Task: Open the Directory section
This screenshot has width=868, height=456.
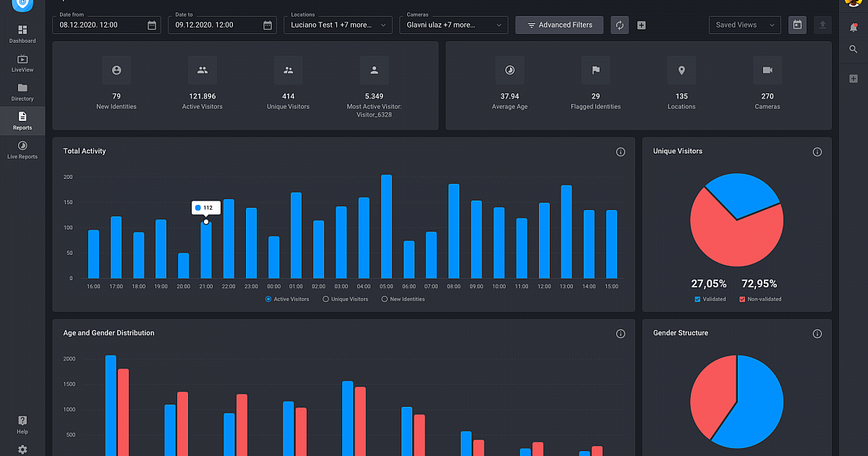Action: click(22, 91)
